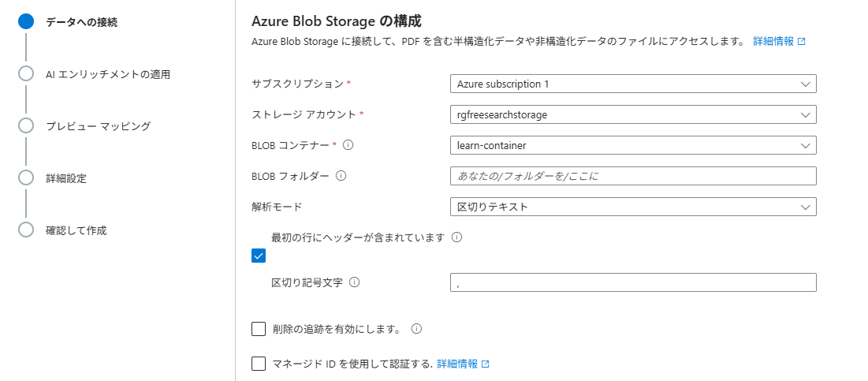Open the BLOB コンテナー dropdown

click(x=632, y=145)
